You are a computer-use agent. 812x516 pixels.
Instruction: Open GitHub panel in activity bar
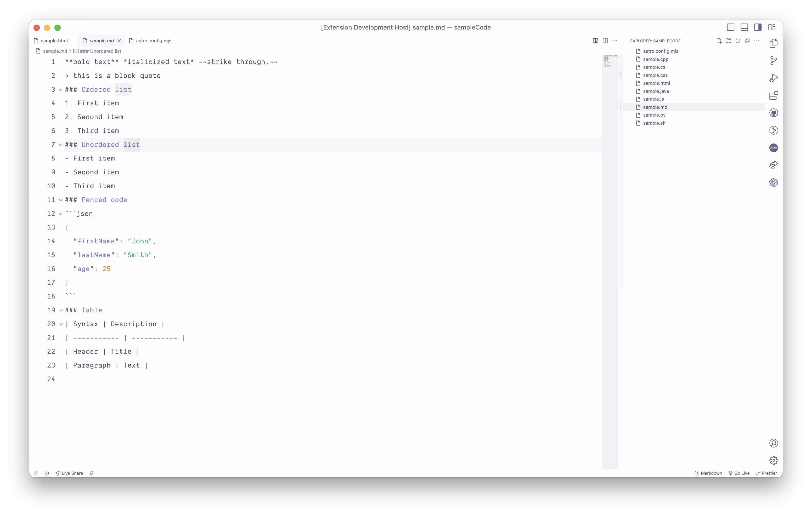[774, 113]
